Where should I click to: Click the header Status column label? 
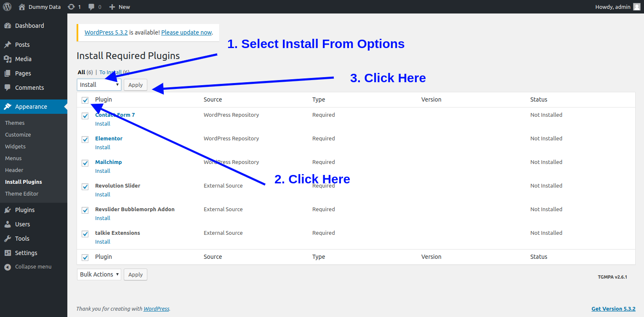[x=539, y=100]
